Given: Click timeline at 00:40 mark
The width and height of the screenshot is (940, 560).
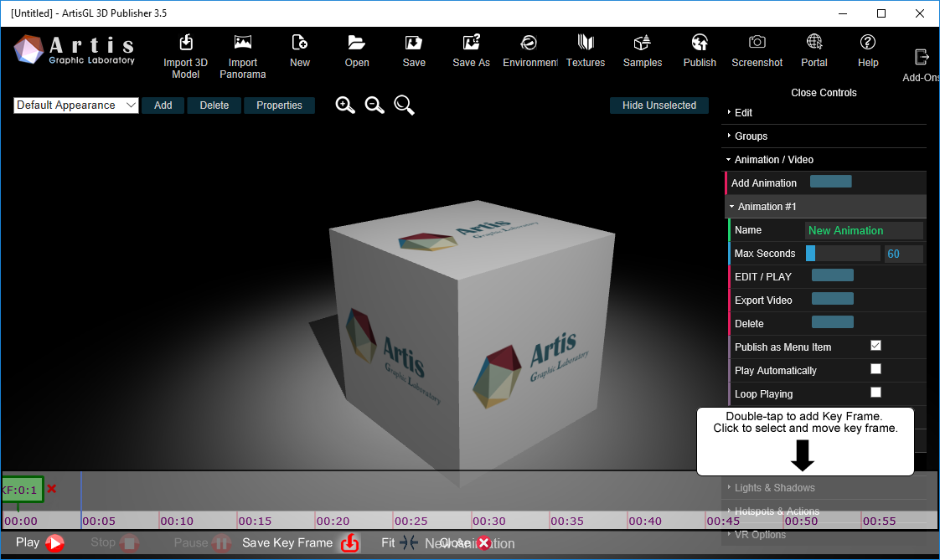Looking at the screenshot, I should tap(645, 521).
